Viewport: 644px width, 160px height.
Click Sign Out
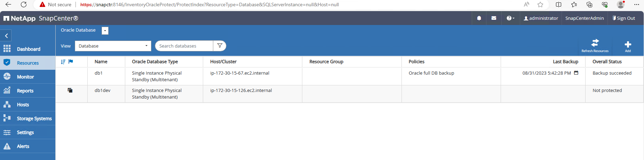624,18
